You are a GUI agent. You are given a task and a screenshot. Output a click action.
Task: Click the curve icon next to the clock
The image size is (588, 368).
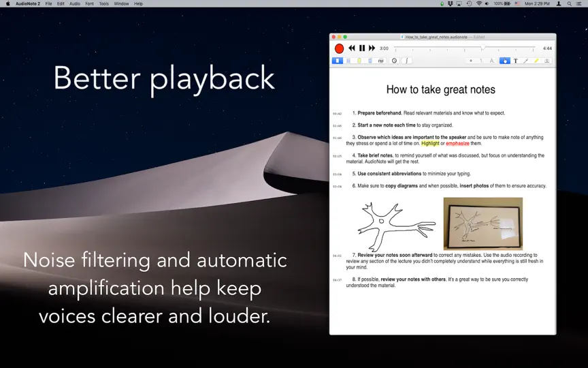406,61
